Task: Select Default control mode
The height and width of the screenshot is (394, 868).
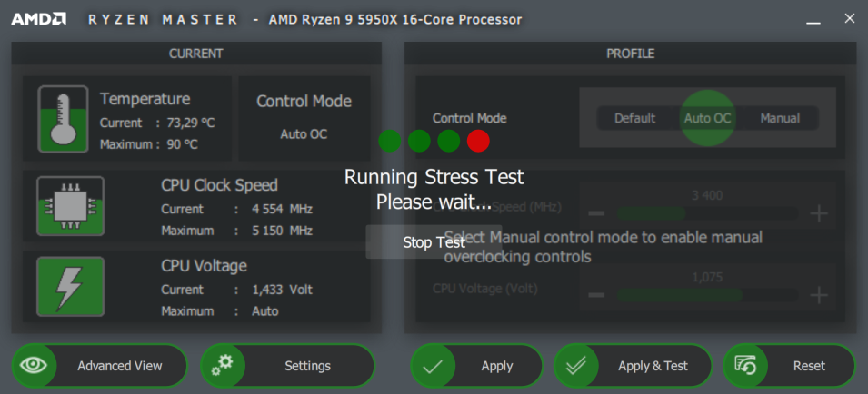Action: [634, 118]
